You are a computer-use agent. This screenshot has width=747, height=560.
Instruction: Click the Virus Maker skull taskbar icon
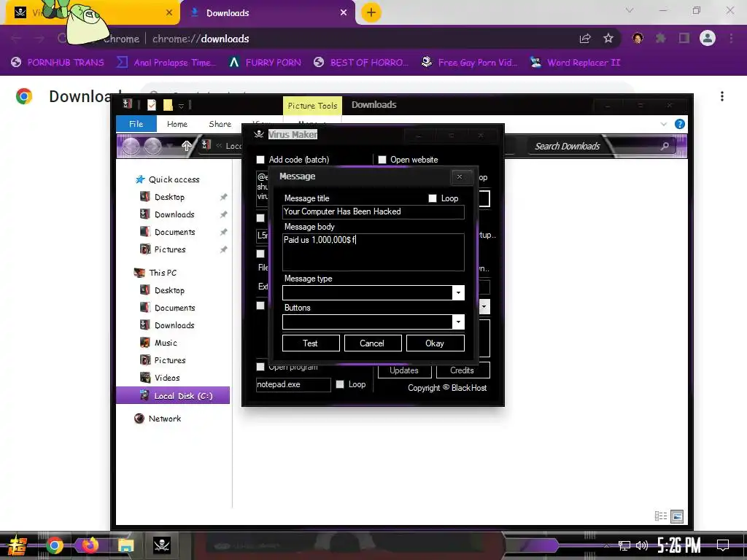tap(161, 545)
